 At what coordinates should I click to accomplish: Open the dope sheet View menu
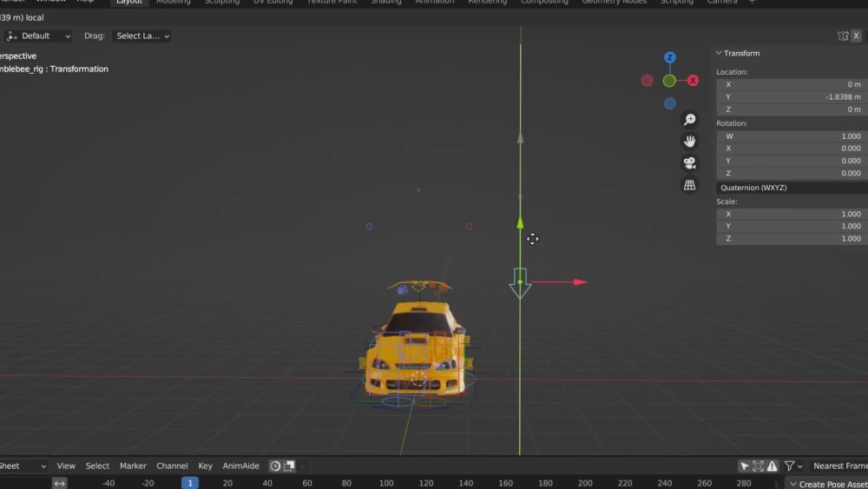(66, 466)
